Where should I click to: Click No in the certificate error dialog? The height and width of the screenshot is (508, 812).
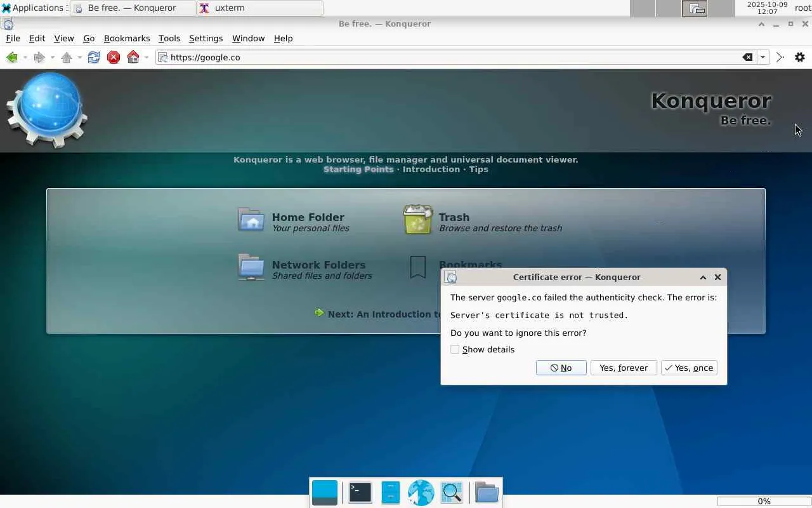561,368
